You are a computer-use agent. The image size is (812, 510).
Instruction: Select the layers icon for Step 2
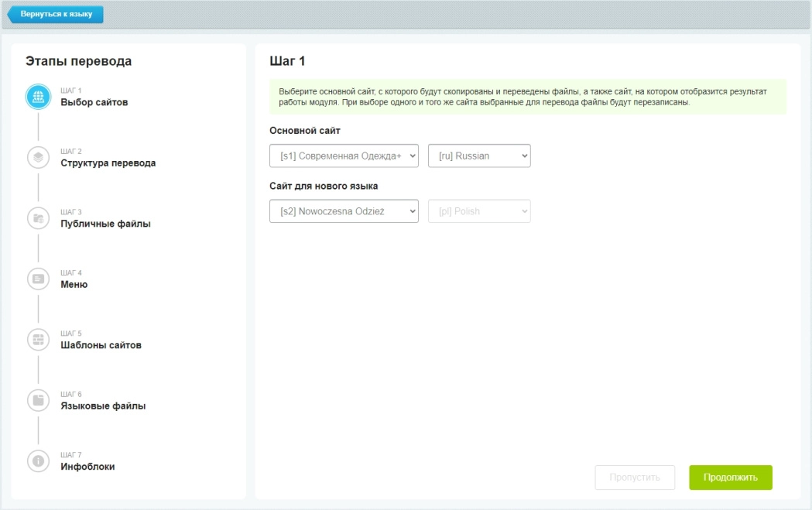pos(39,157)
